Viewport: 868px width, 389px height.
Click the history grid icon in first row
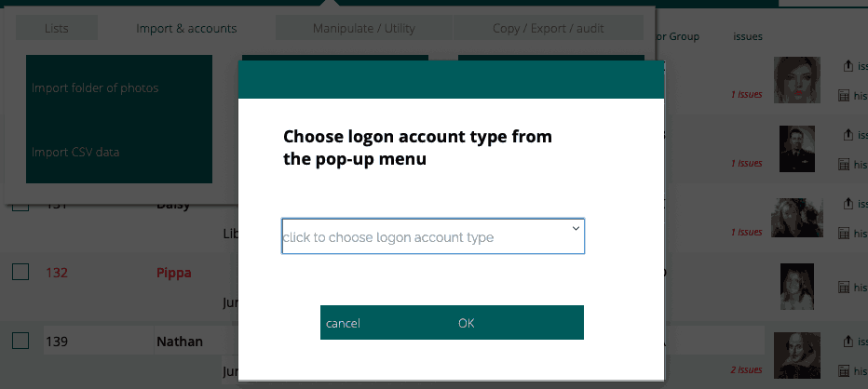point(845,96)
